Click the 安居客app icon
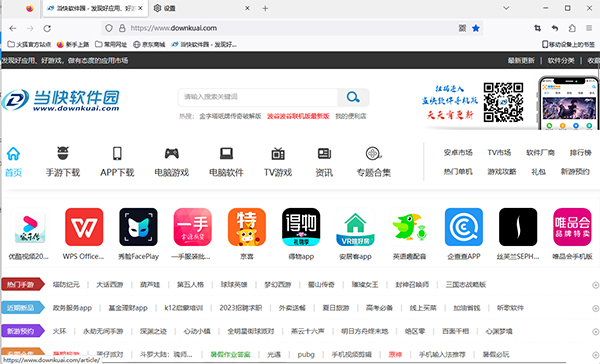The width and height of the screenshot is (600, 364). coord(355,227)
